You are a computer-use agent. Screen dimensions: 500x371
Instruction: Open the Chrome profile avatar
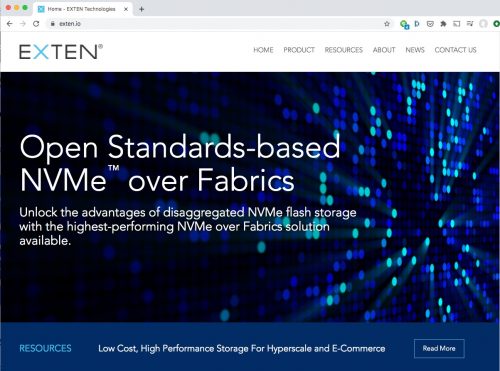click(x=483, y=24)
